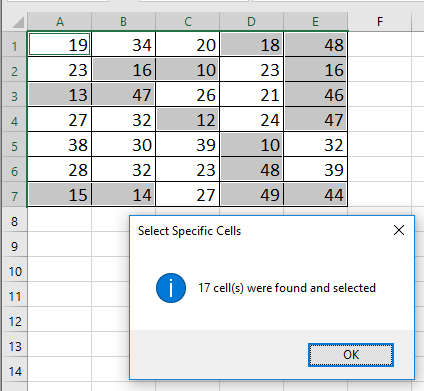Click cell C4 containing 12
Image resolution: width=424 pixels, height=391 pixels.
tap(188, 120)
